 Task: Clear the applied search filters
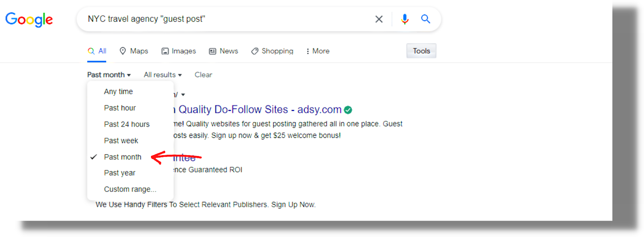[x=203, y=75]
